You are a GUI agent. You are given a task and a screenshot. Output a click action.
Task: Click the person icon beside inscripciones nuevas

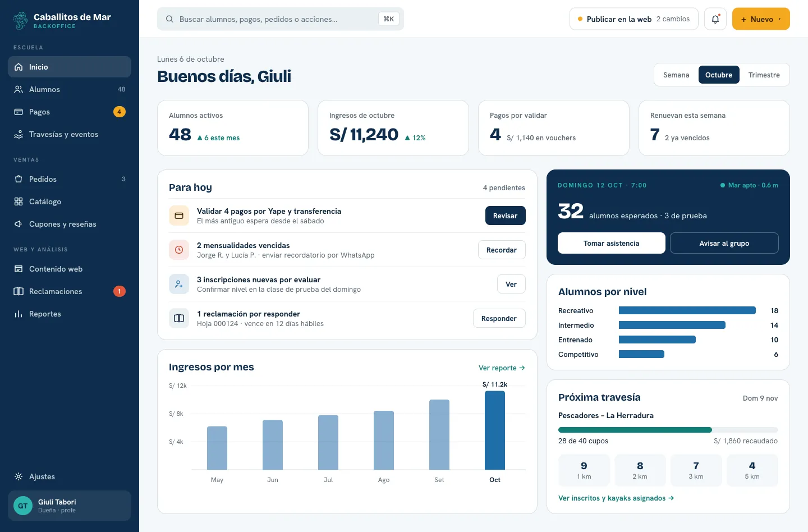[x=179, y=284]
